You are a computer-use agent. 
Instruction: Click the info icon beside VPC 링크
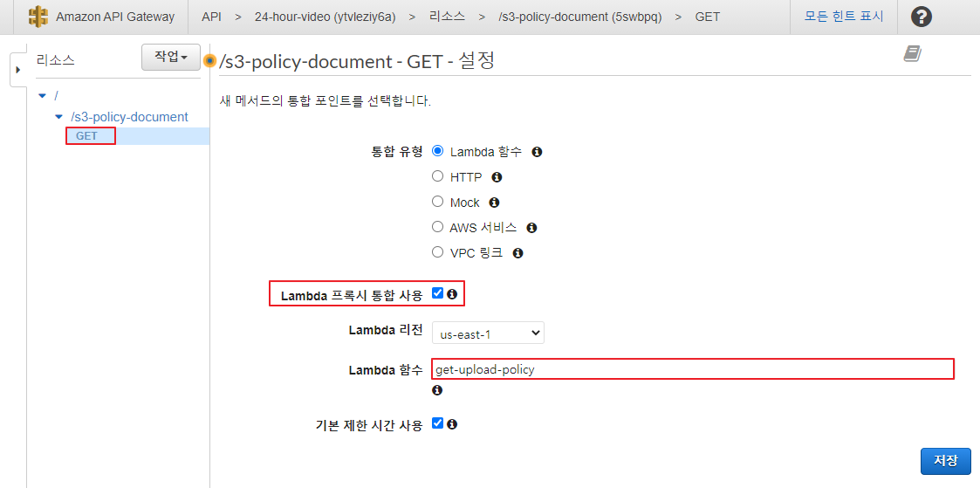click(517, 253)
